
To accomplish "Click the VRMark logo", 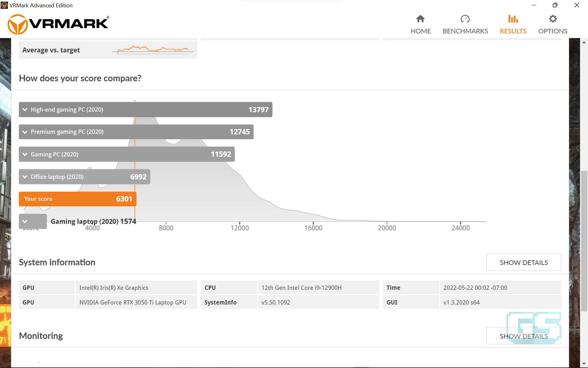I will tap(58, 24).
